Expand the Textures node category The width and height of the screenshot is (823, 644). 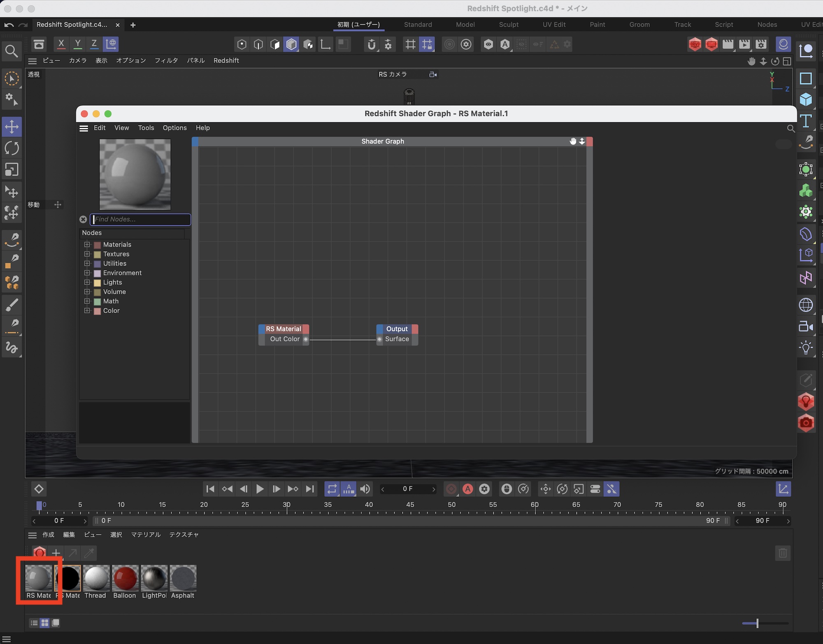(x=87, y=254)
